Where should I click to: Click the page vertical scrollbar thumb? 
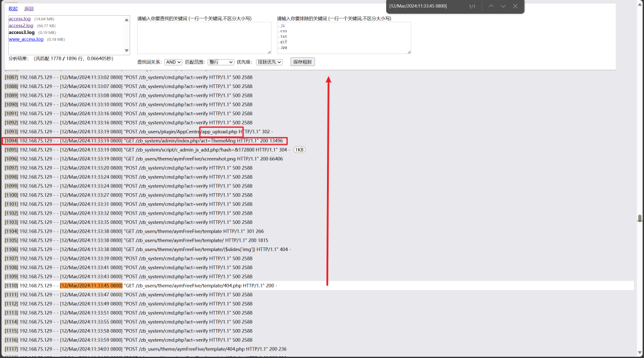coord(640,218)
